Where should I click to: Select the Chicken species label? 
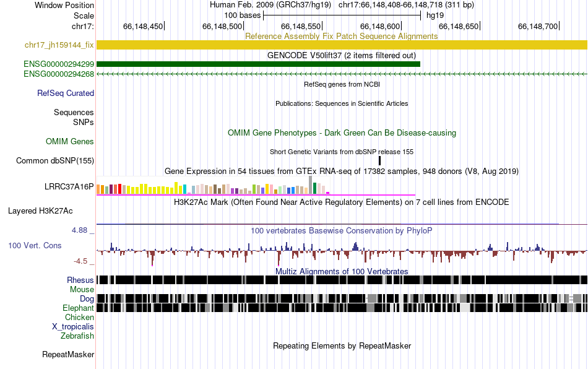tap(79, 317)
